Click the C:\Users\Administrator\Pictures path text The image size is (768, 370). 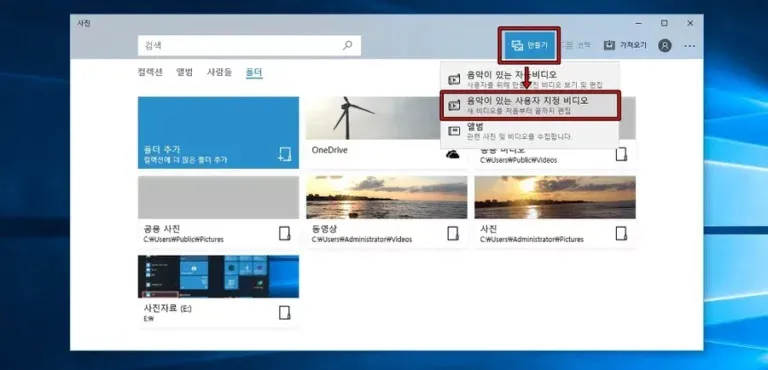pos(532,240)
